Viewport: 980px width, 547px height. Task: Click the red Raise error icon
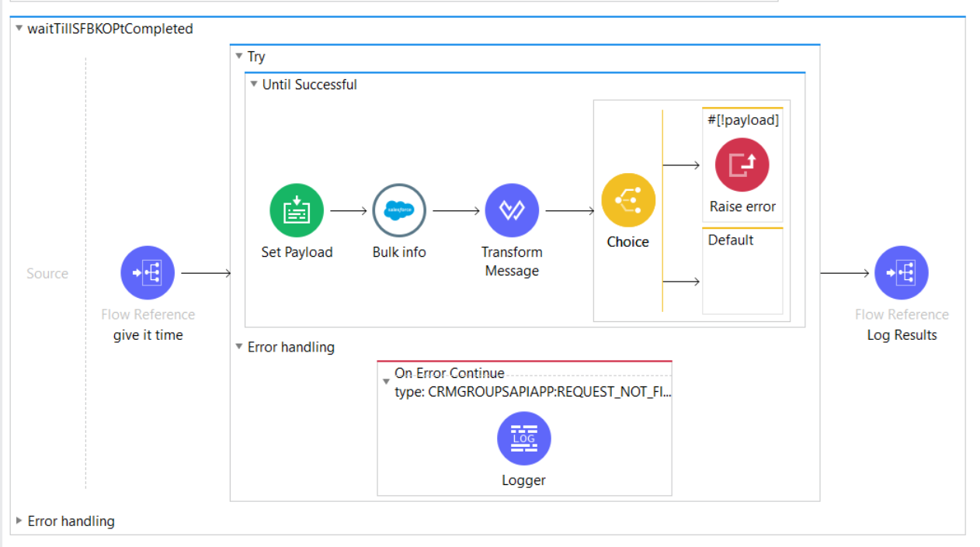pos(742,165)
